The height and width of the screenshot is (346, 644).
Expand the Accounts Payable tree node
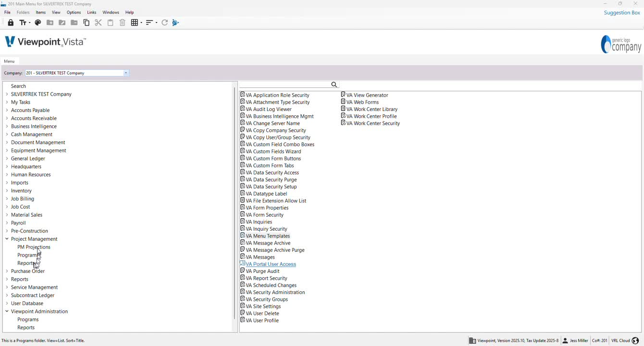(7, 110)
